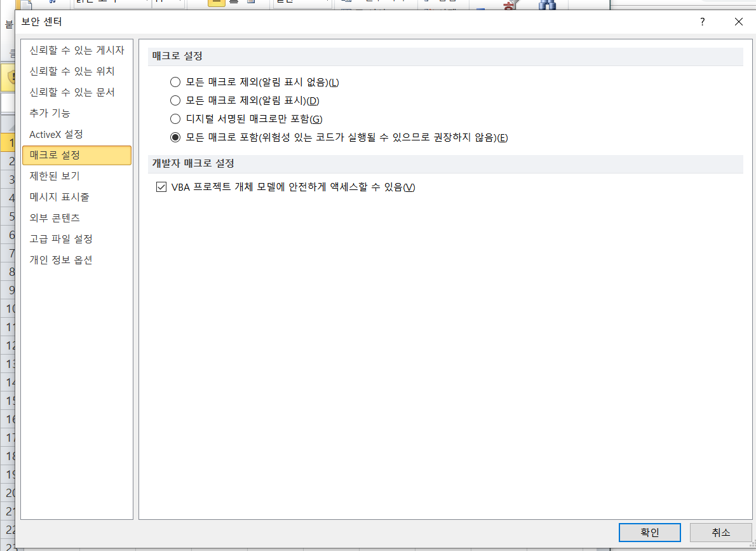Select 신뢰할 수 있는 게시자 category
The image size is (756, 551).
[76, 50]
